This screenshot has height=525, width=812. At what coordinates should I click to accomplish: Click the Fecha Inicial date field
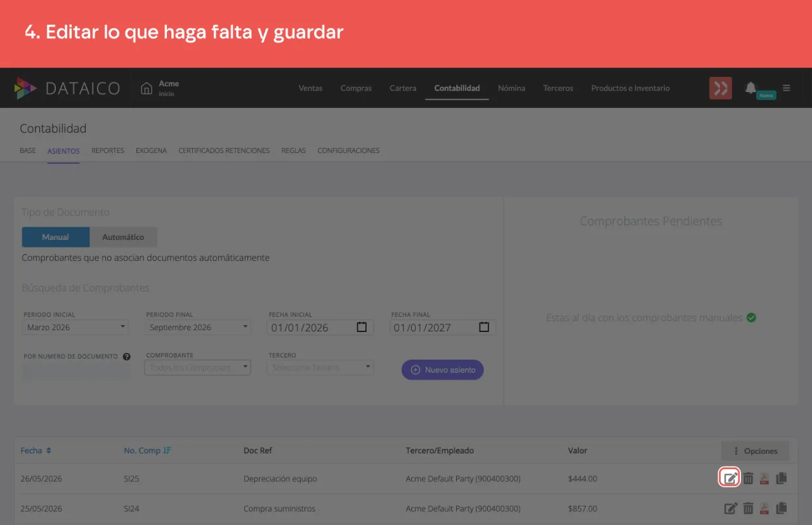pos(320,328)
